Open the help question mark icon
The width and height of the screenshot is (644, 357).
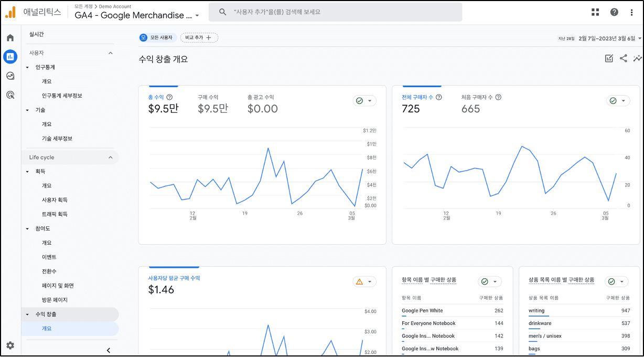point(614,12)
